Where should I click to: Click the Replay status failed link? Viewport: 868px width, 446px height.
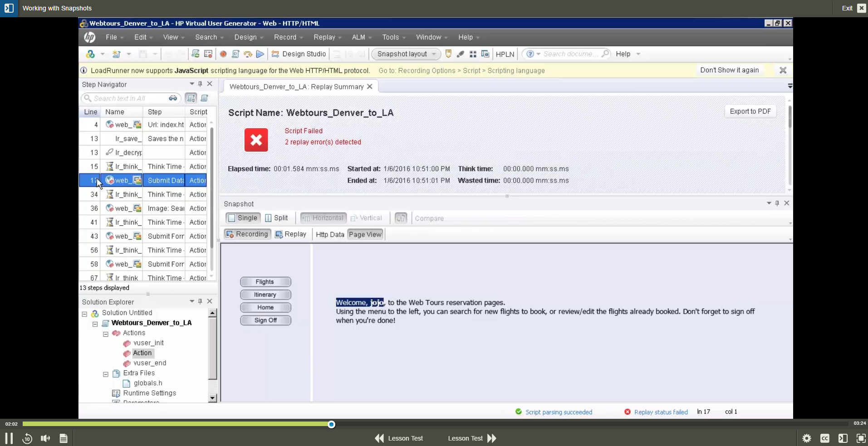(661, 412)
